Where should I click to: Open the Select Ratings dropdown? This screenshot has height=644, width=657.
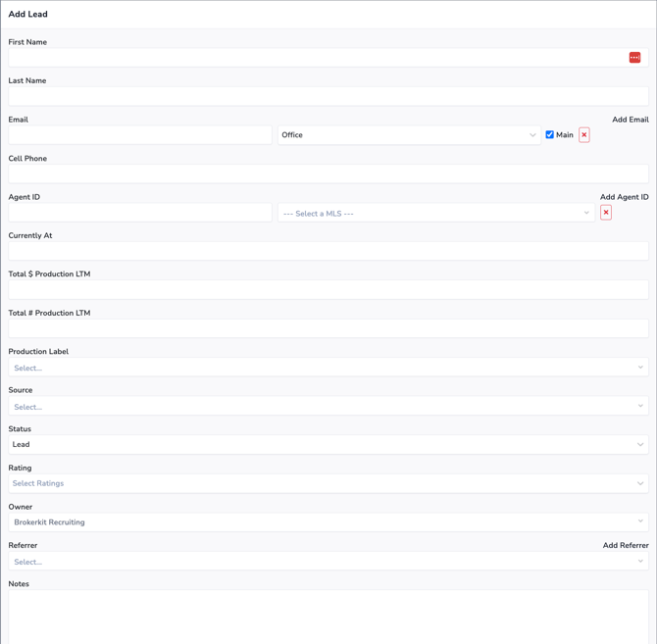click(328, 483)
